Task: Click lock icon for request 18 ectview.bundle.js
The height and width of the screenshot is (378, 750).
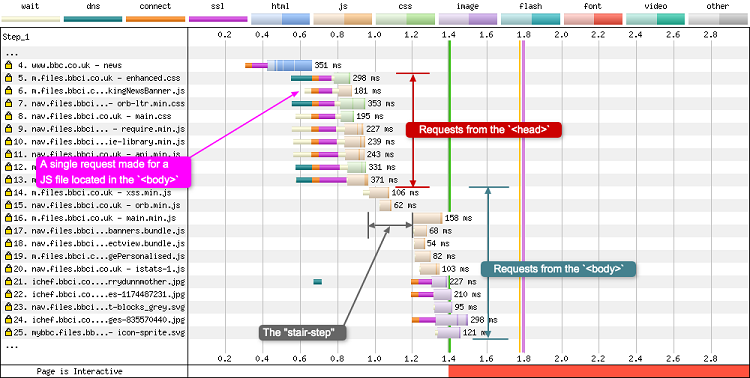Action: pos(8,244)
